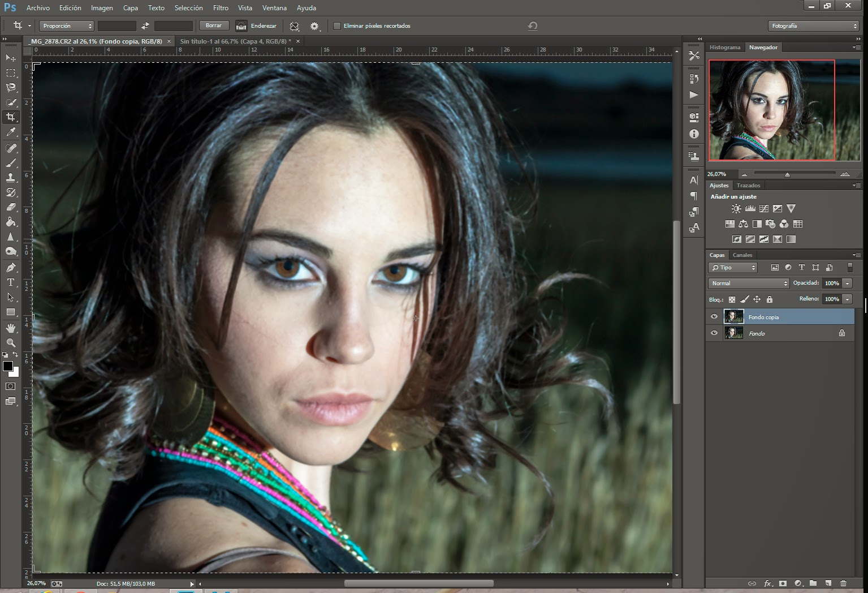The height and width of the screenshot is (593, 868).
Task: Click the Brightness/Contrast adjustment icon
Action: pos(736,209)
